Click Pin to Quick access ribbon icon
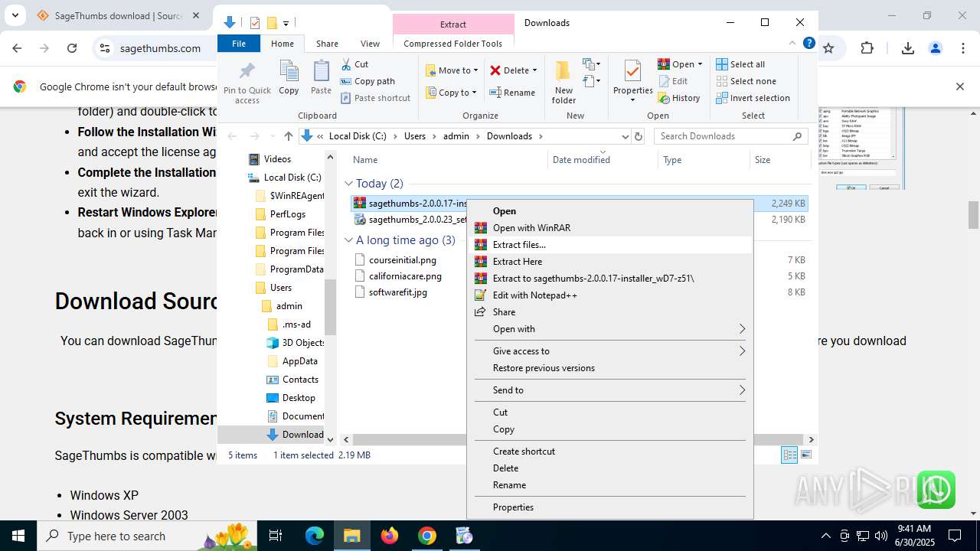The width and height of the screenshot is (980, 551). (x=247, y=83)
